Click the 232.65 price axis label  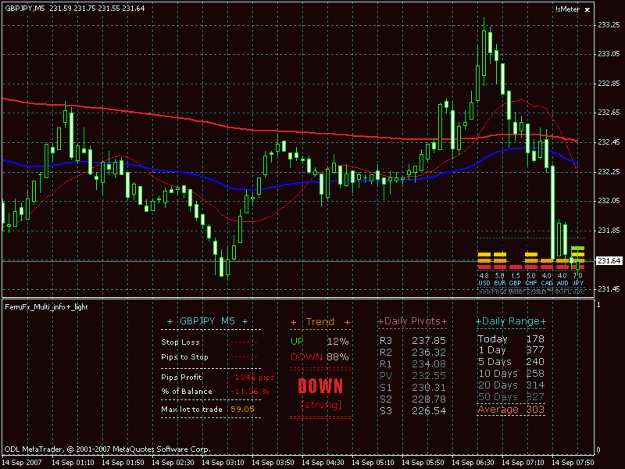click(609, 112)
